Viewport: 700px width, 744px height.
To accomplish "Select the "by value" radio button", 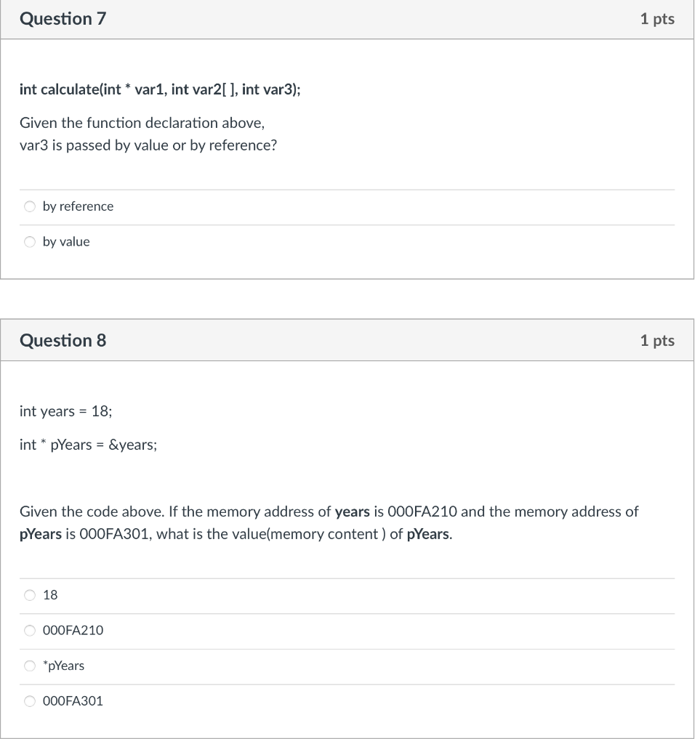I will (29, 241).
